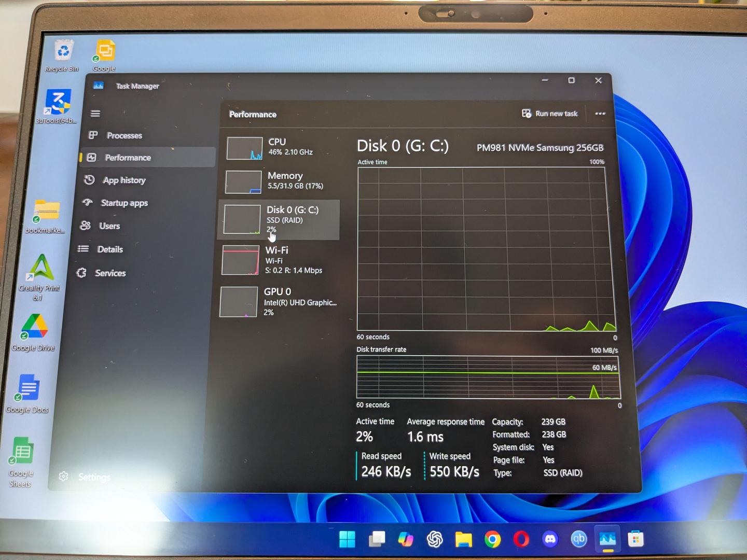
Task: Click the Run new task button
Action: [x=550, y=114]
